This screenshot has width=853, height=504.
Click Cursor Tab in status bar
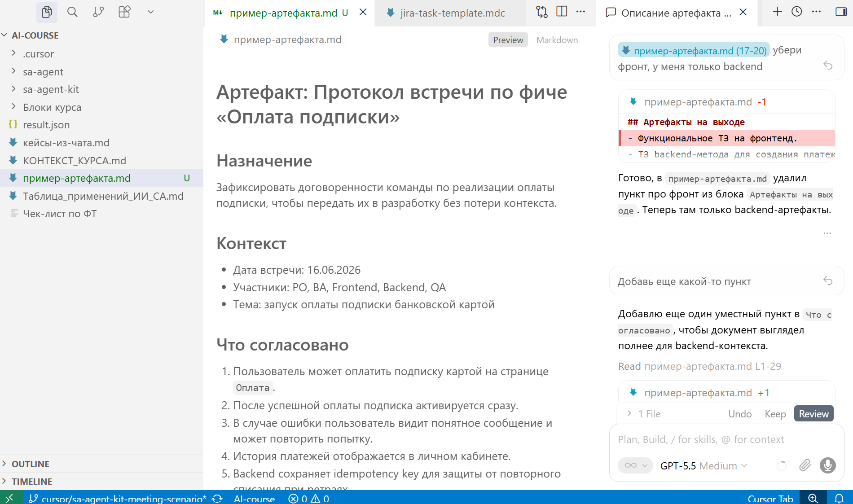770,499
